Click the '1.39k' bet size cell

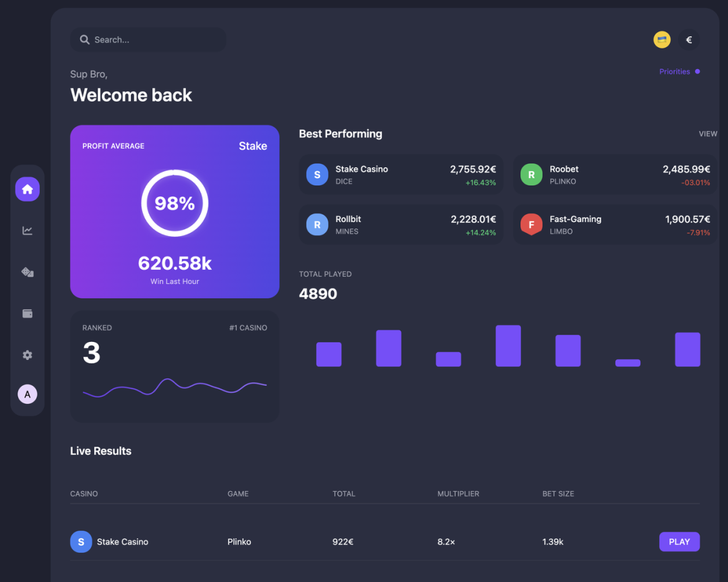click(553, 542)
